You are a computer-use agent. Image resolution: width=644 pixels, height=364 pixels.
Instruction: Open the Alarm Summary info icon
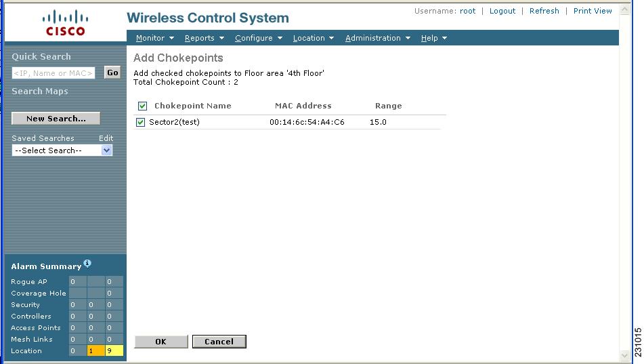87,263
